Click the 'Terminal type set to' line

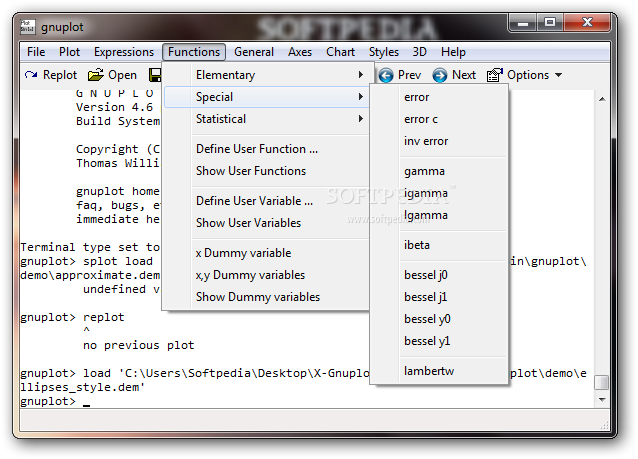90,247
